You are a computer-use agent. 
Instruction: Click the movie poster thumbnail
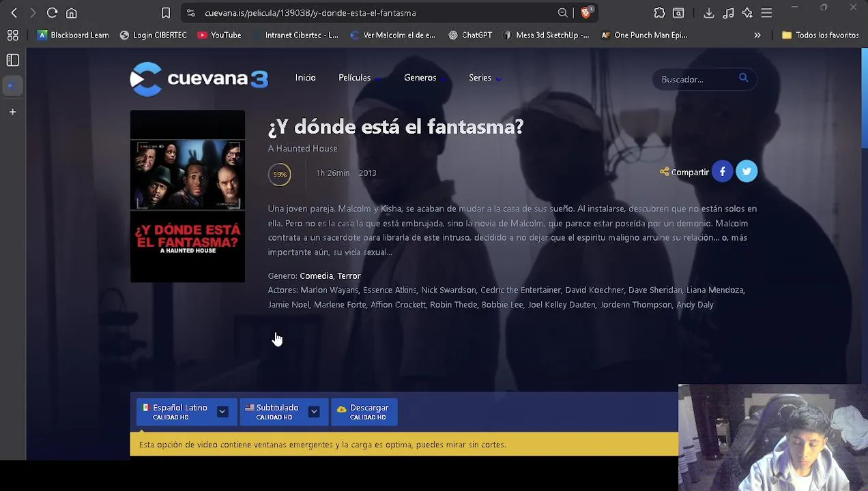[x=188, y=196]
